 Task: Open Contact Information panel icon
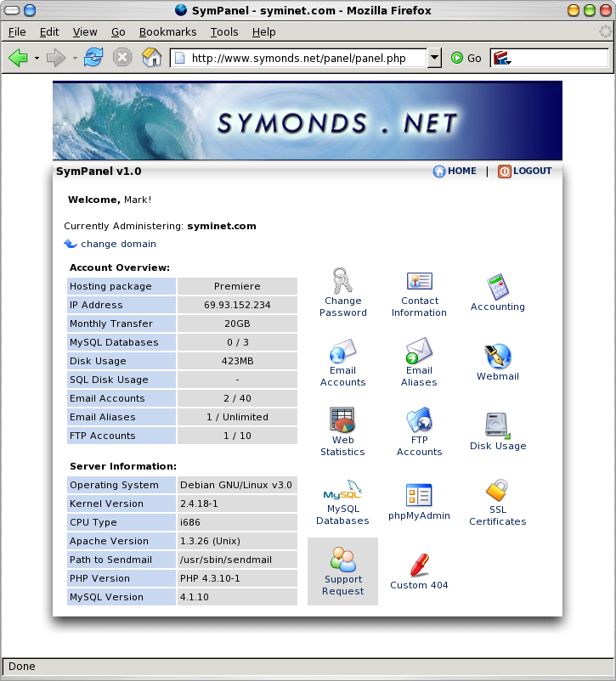[419, 281]
